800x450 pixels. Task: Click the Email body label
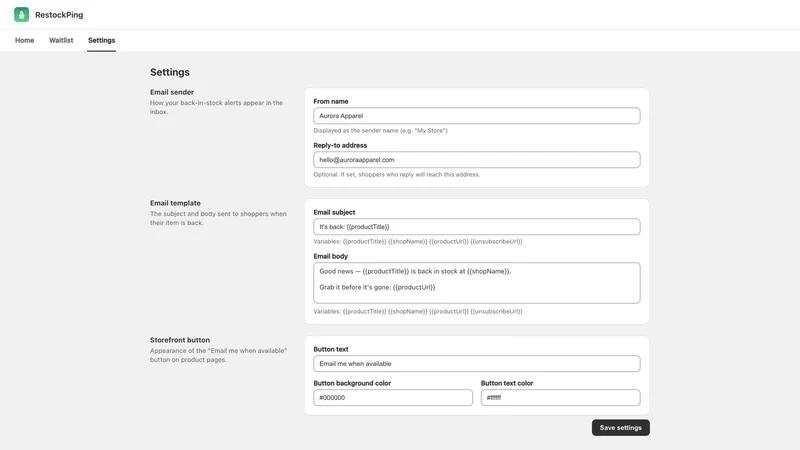point(331,256)
